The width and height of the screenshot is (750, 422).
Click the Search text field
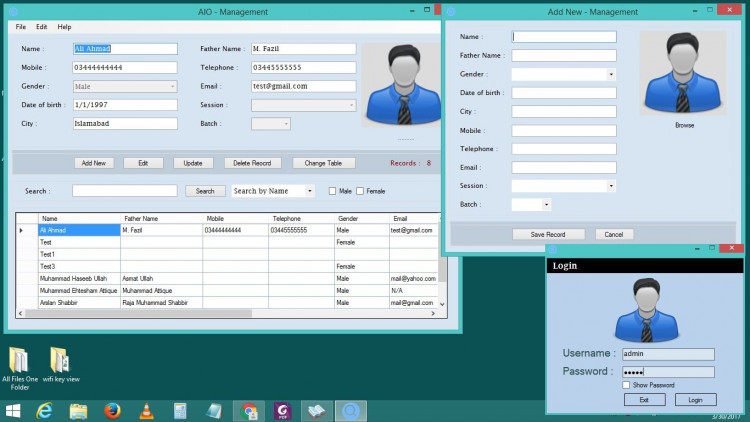125,191
